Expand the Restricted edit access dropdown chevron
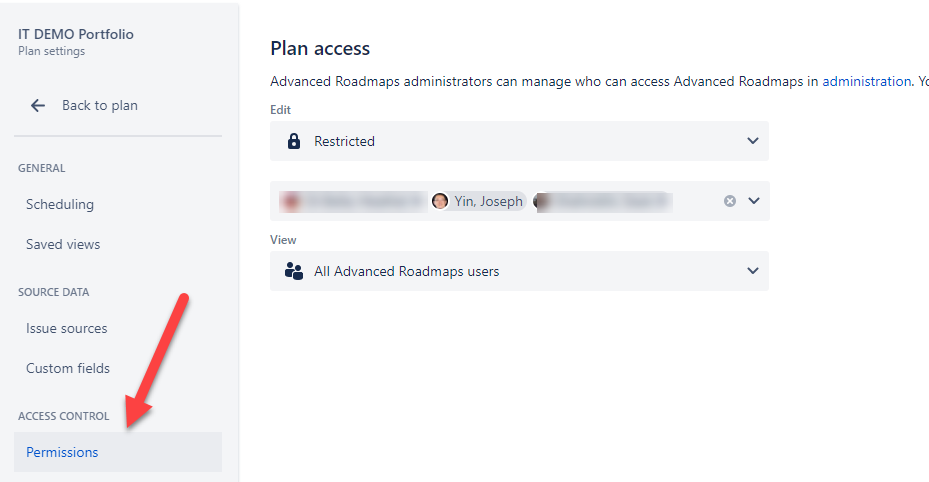 753,141
